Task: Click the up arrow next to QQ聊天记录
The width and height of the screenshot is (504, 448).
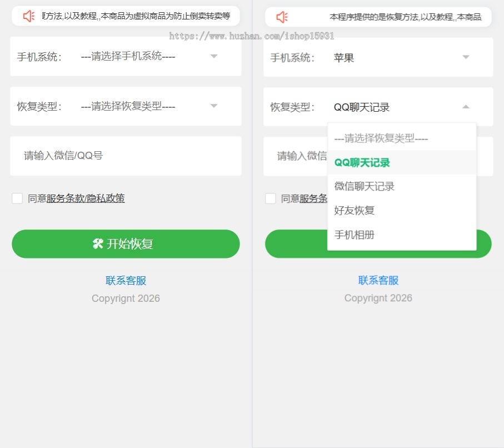Action: pyautogui.click(x=466, y=107)
